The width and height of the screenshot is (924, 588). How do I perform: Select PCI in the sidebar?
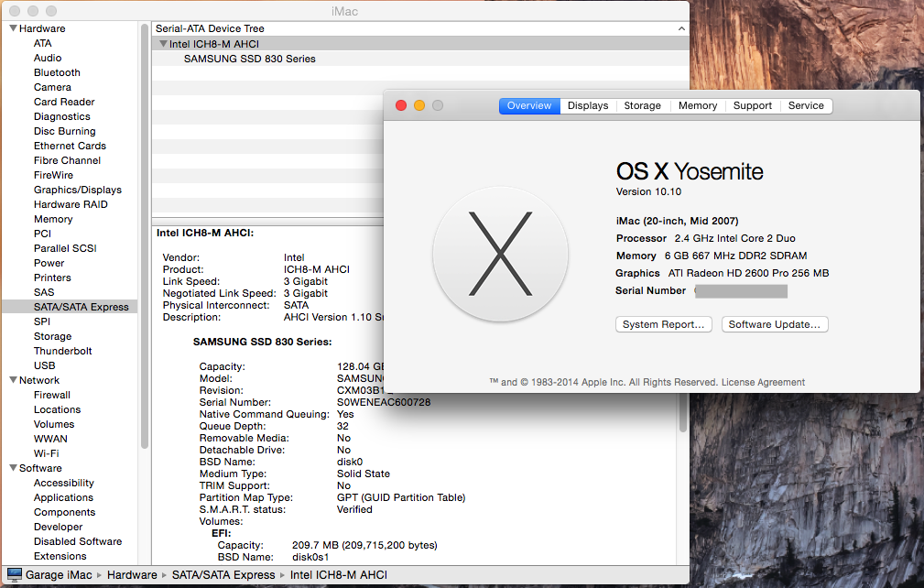pyautogui.click(x=42, y=234)
